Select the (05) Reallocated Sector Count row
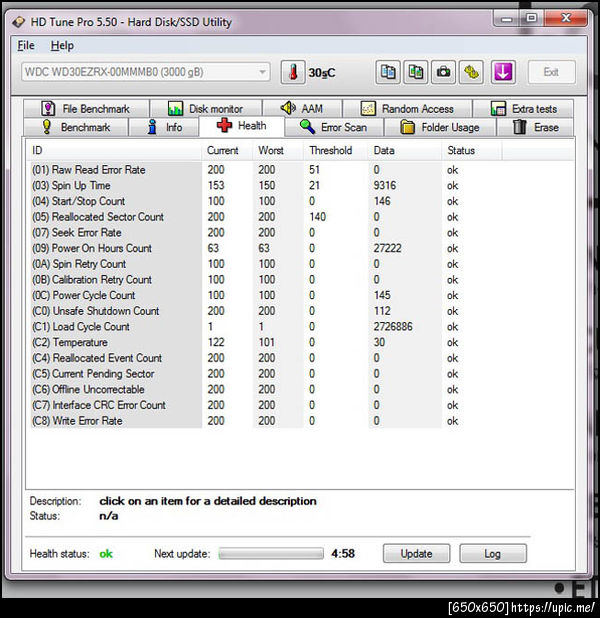Viewport: 600px width, 618px height. 302,217
